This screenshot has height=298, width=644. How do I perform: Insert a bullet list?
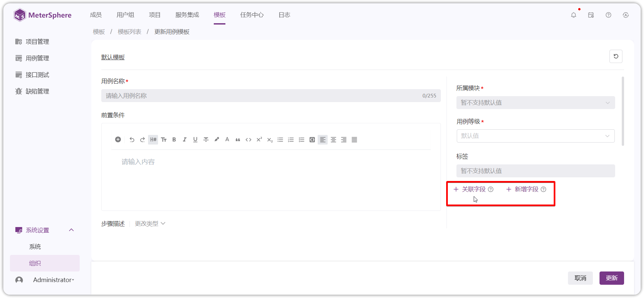[280, 140]
